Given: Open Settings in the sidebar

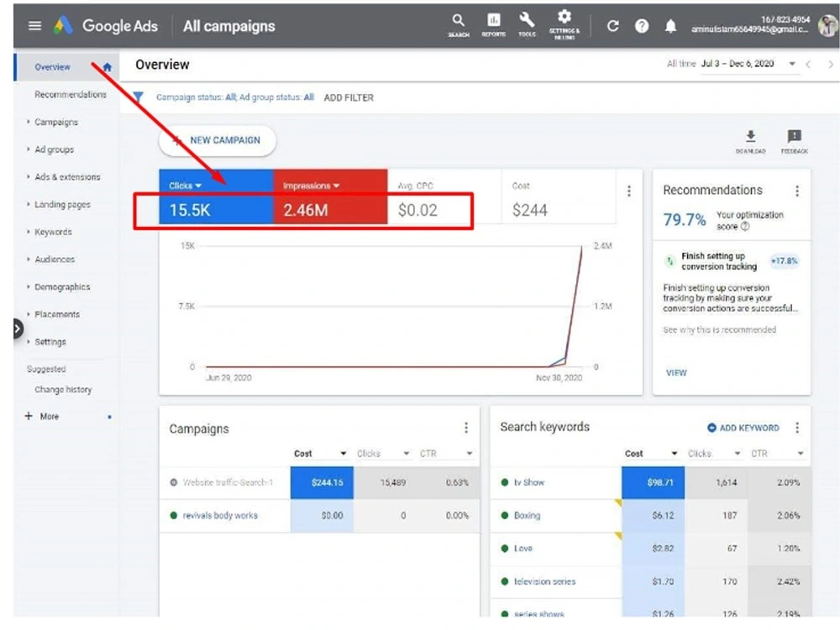Looking at the screenshot, I should [x=50, y=342].
